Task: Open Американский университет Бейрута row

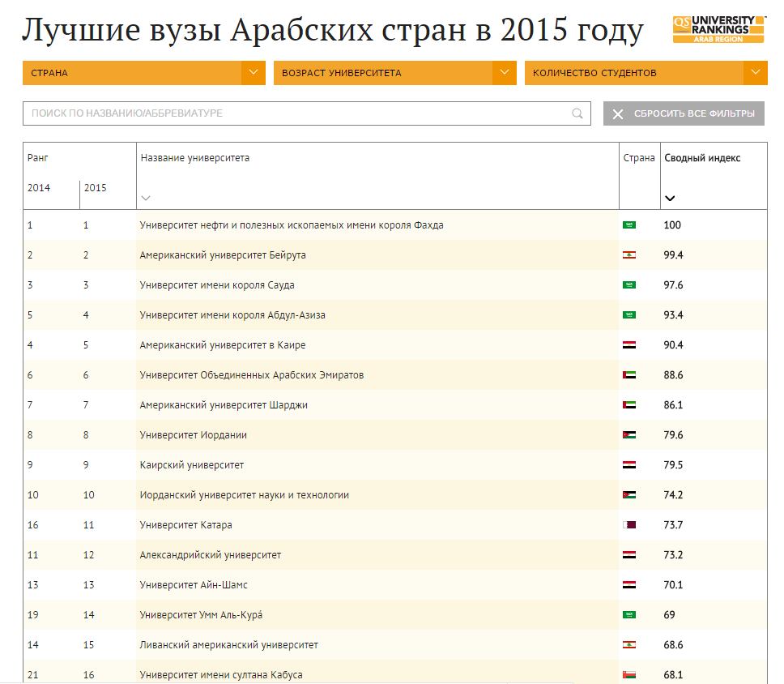Action: coord(223,255)
